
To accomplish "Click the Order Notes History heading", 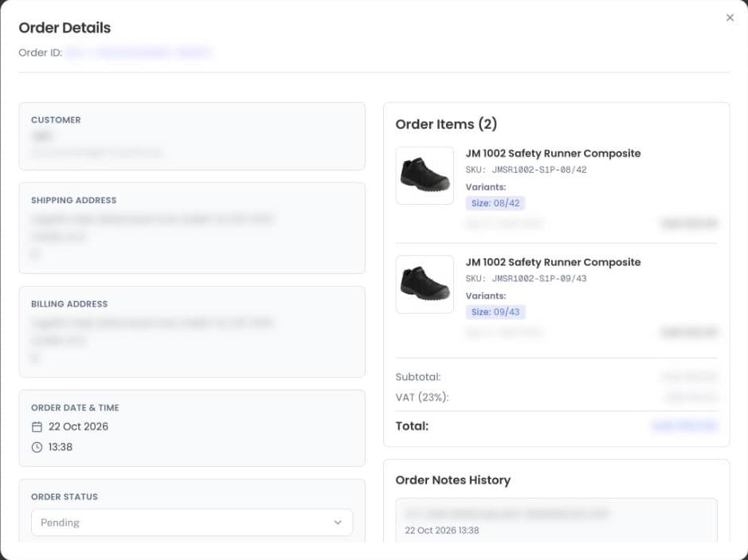I will point(452,480).
